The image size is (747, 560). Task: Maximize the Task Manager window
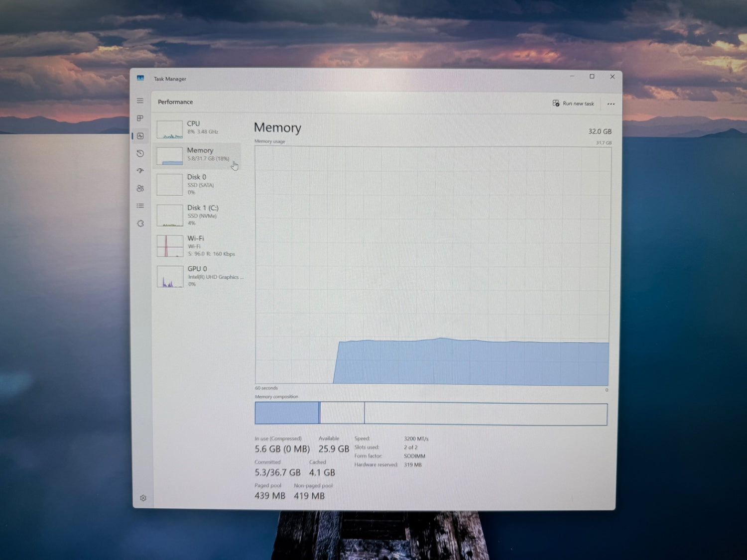[592, 77]
